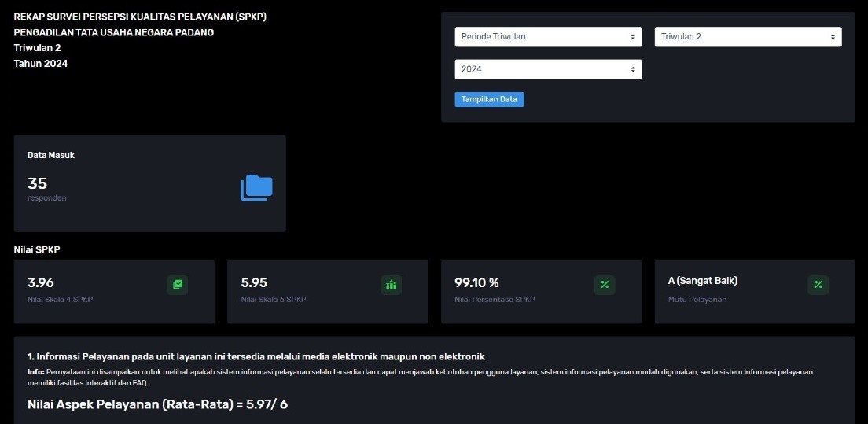The image size is (868, 424).
Task: Click the bar chart icon beside Nilai Skala 6 SPKP
Action: (x=392, y=285)
